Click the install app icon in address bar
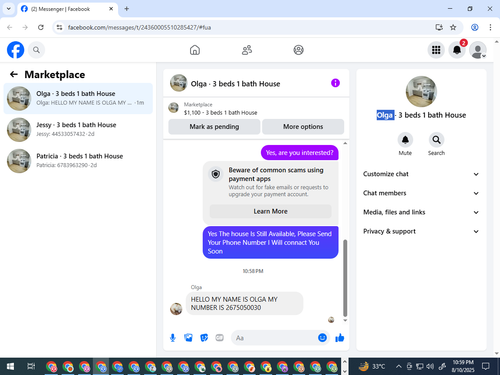This screenshot has height=375, width=500. pos(439,27)
